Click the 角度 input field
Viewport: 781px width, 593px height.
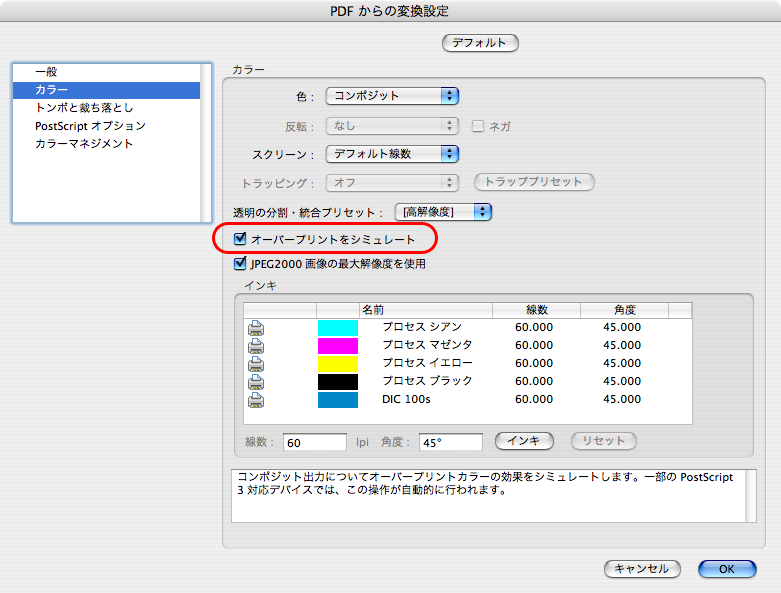coord(451,442)
